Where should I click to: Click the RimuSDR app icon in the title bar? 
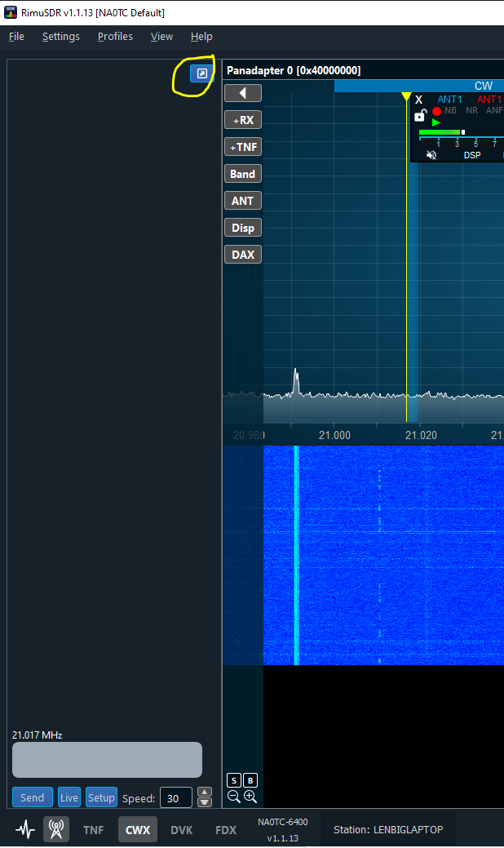coord(11,12)
